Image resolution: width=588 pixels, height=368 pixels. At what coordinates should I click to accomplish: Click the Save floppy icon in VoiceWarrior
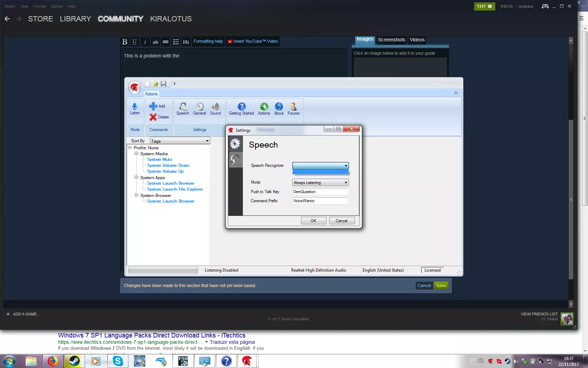[x=163, y=84]
